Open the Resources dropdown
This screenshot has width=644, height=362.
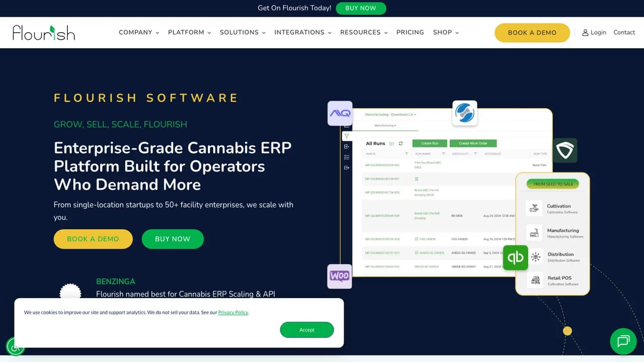click(x=364, y=32)
